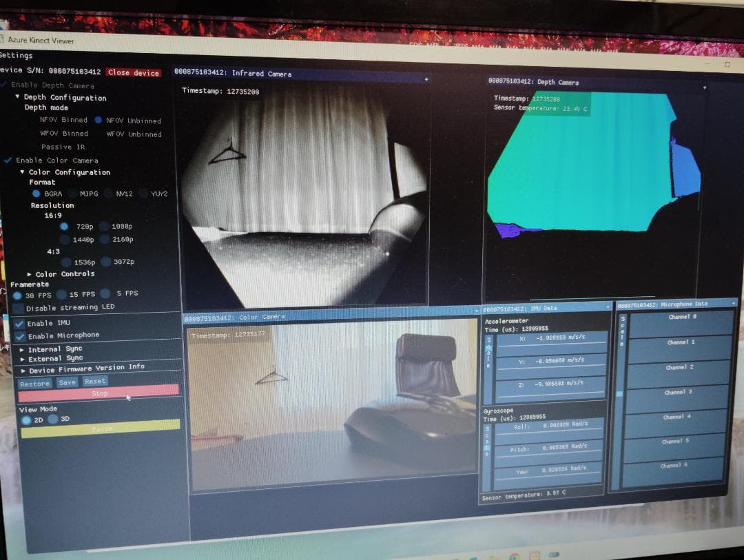Click the Stop button

(100, 393)
